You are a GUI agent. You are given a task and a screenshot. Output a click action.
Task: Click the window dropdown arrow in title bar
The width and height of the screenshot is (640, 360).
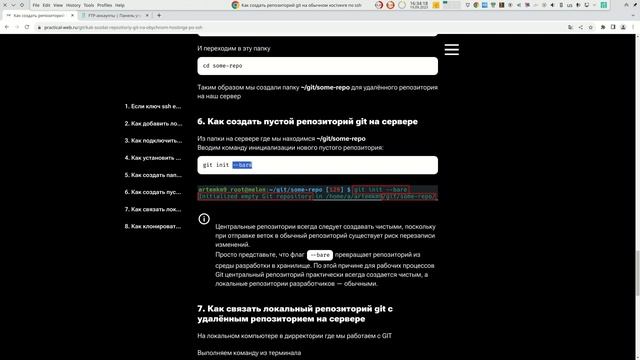coord(13,5)
